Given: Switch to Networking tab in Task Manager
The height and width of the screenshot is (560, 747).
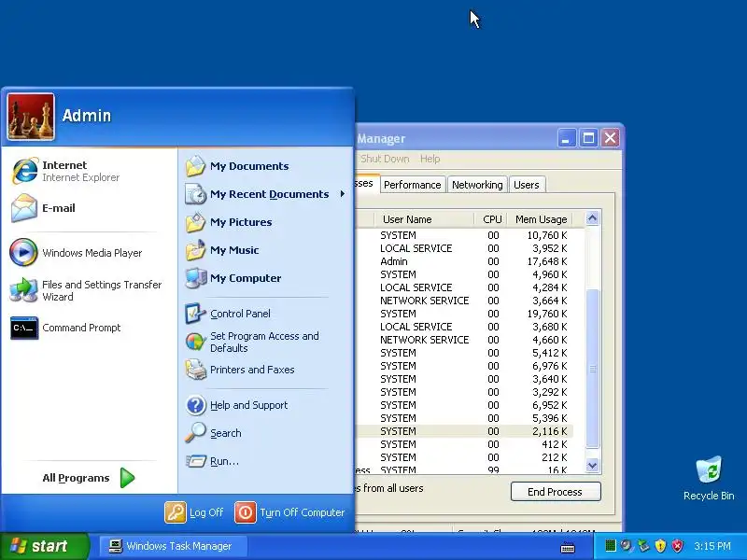Looking at the screenshot, I should (477, 185).
